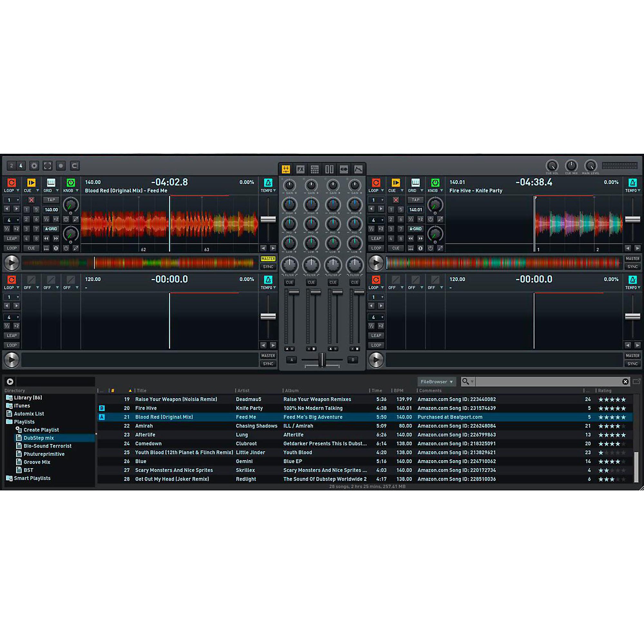Toggle MASTER on the Blood Red deck
The height and width of the screenshot is (644, 644).
pos(268,259)
